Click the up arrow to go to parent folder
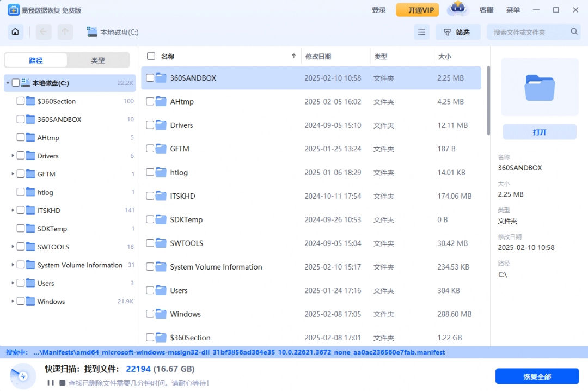The image size is (588, 391). pos(65,32)
